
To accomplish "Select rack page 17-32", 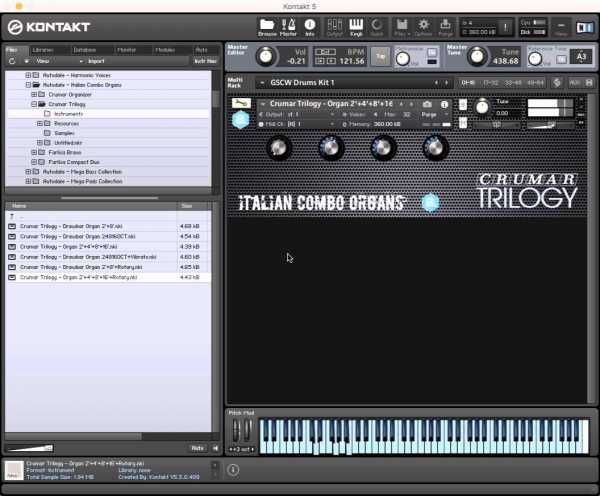I will pyautogui.click(x=490, y=83).
